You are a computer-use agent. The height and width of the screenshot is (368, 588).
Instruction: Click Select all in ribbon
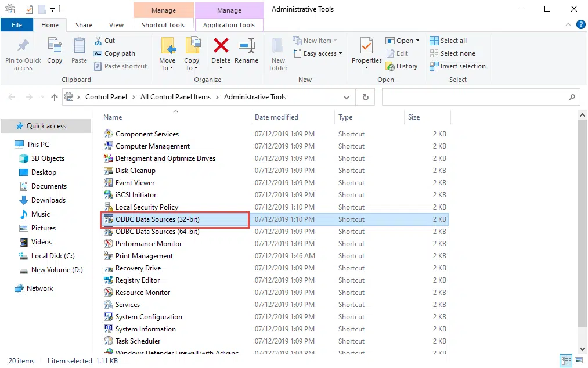[x=448, y=41]
